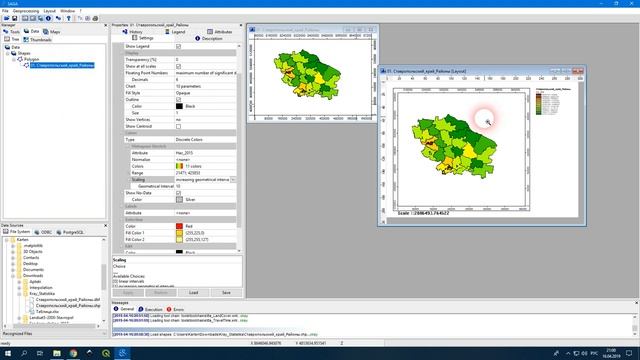Screen dimensions: 640x360
Task: Click the Save toolbar icon
Action: click(x=14, y=18)
